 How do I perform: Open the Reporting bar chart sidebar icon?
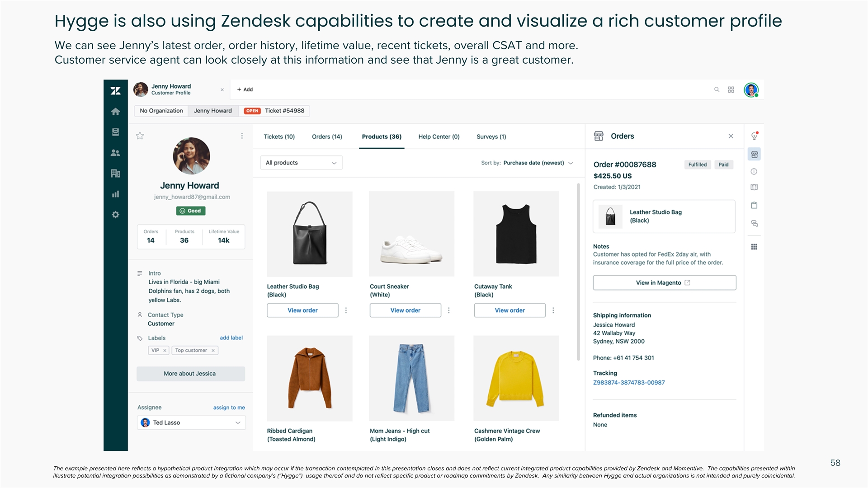[x=116, y=194]
